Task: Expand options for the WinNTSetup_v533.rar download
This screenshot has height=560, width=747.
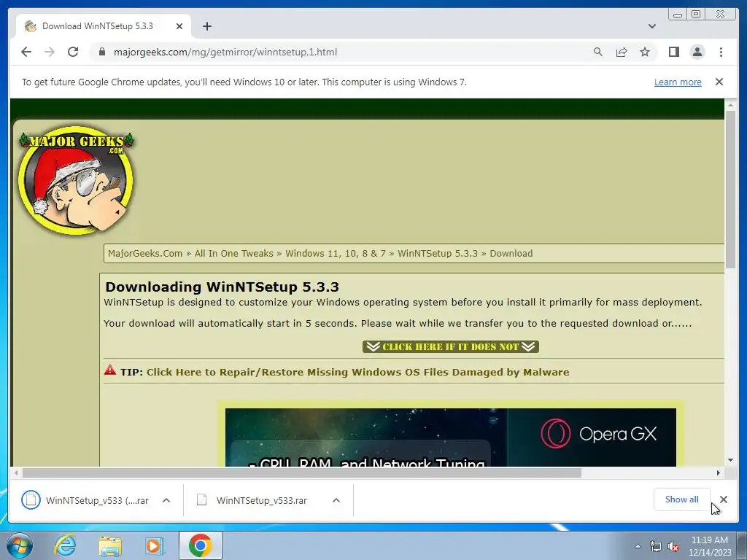Action: tap(336, 500)
